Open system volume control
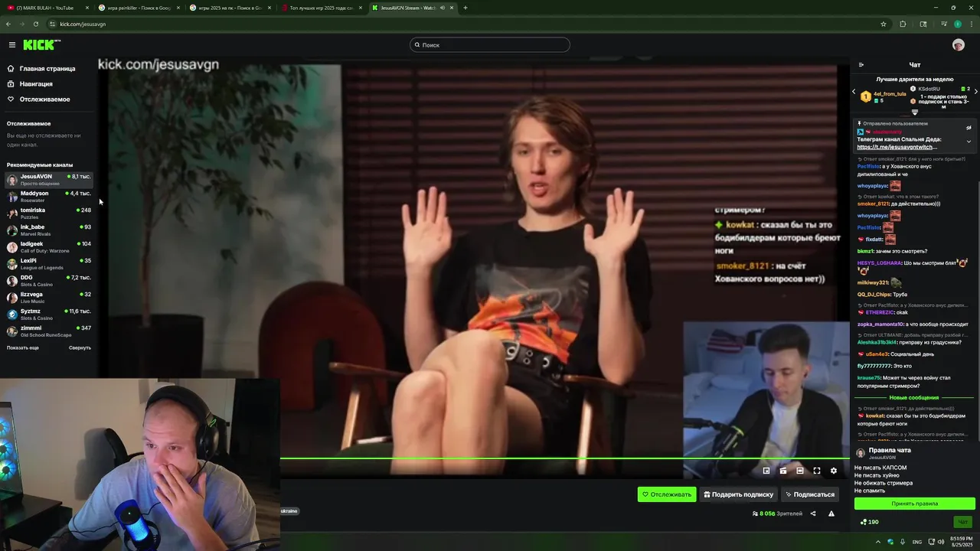The height and width of the screenshot is (551, 980). click(x=939, y=542)
